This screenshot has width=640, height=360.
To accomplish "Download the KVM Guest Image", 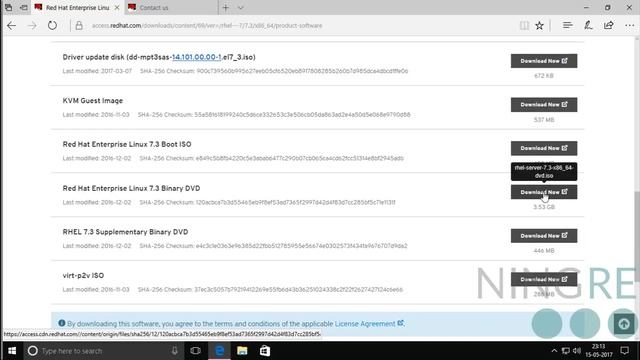I will [544, 104].
